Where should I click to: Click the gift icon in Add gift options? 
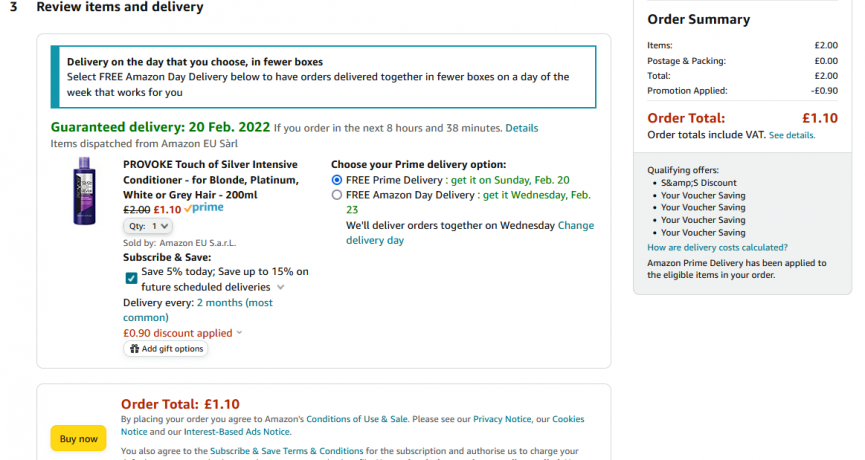pyautogui.click(x=134, y=349)
